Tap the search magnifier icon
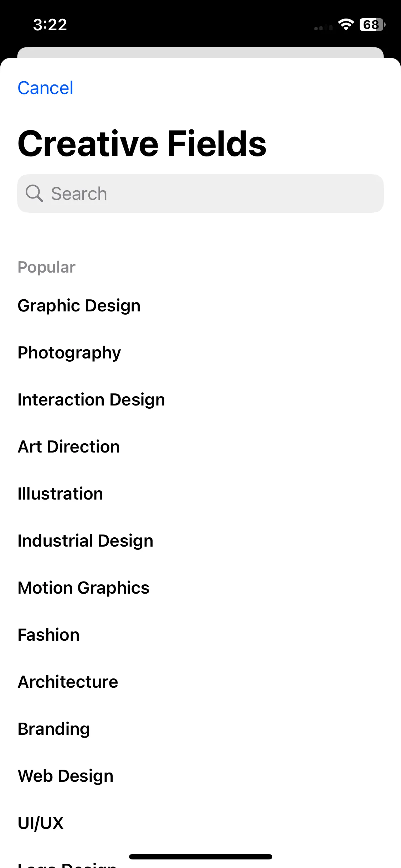This screenshot has width=401, height=868. pos(34,193)
